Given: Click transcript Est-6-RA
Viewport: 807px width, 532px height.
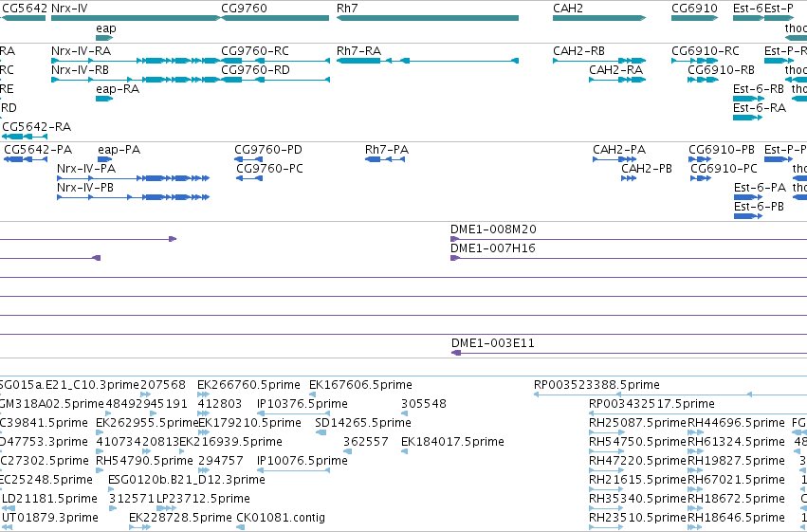Looking at the screenshot, I should pos(747,118).
